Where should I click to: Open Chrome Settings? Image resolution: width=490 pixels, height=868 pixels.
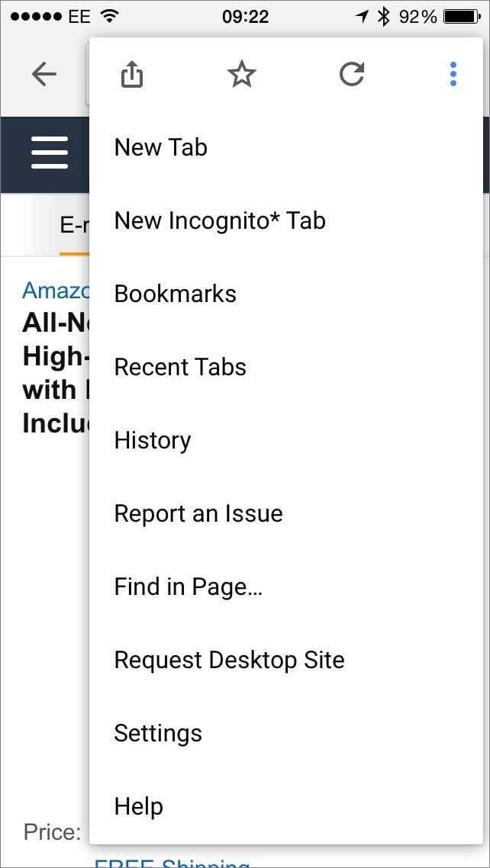click(158, 733)
